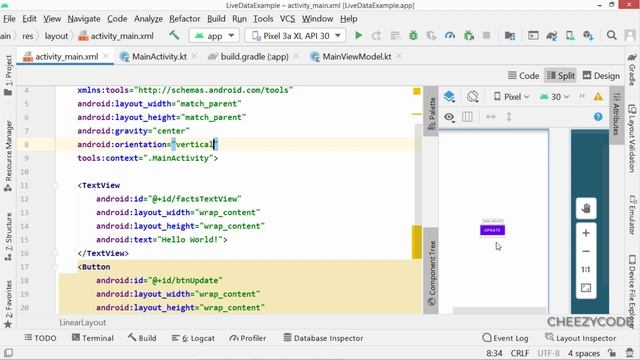640x360 pixels.
Task: Run the app with green play button
Action: 358,36
